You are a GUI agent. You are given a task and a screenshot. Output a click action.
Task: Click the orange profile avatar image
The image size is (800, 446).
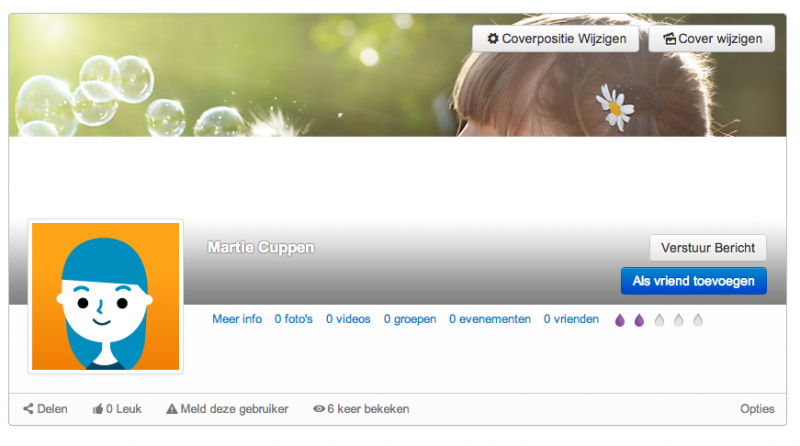tap(106, 296)
